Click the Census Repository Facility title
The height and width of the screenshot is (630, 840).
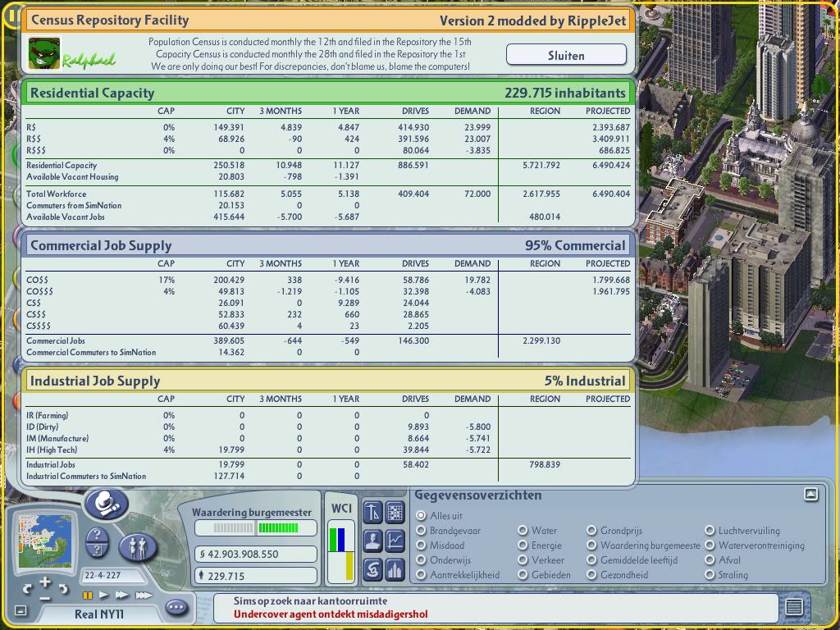[x=110, y=21]
